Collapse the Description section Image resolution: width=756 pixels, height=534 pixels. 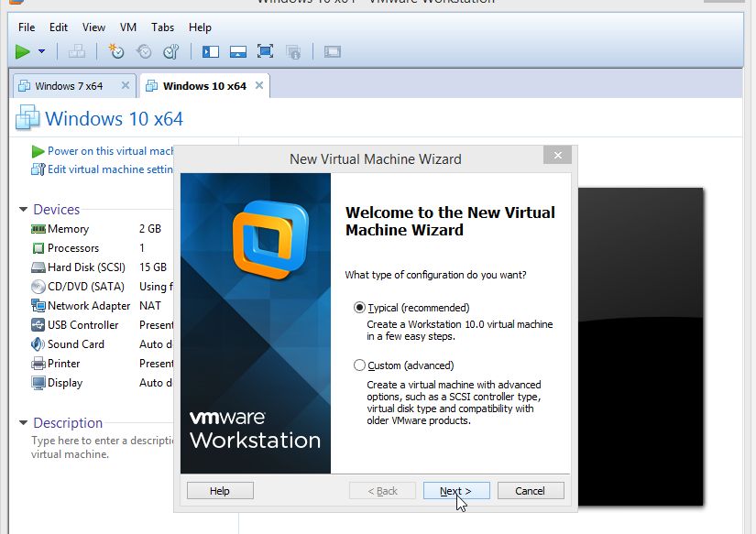(x=23, y=422)
